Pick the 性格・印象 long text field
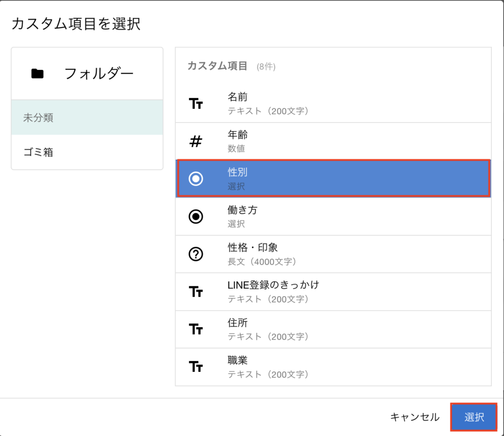The width and height of the screenshot is (504, 436). [x=333, y=254]
